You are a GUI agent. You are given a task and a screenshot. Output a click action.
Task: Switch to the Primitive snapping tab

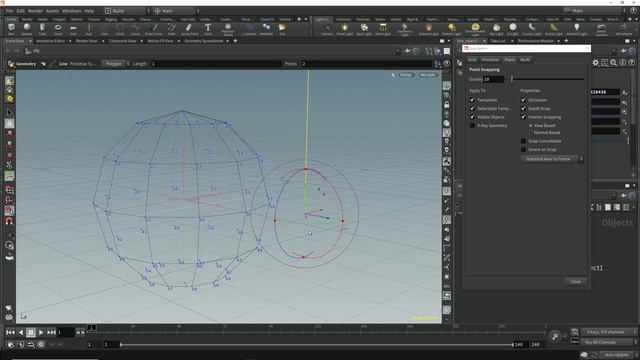[490, 60]
